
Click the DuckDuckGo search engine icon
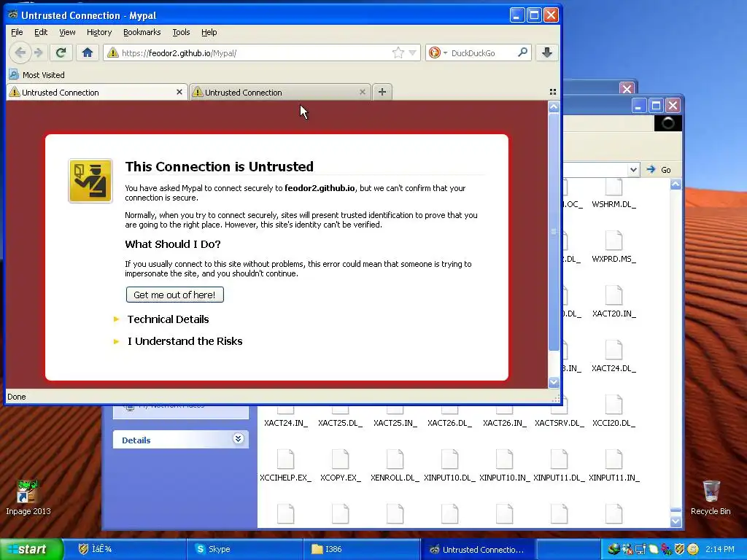tap(435, 52)
